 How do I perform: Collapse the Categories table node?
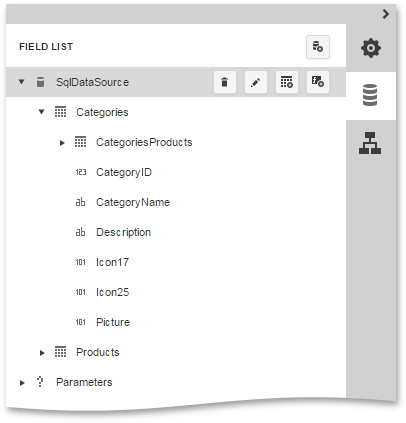pos(42,112)
